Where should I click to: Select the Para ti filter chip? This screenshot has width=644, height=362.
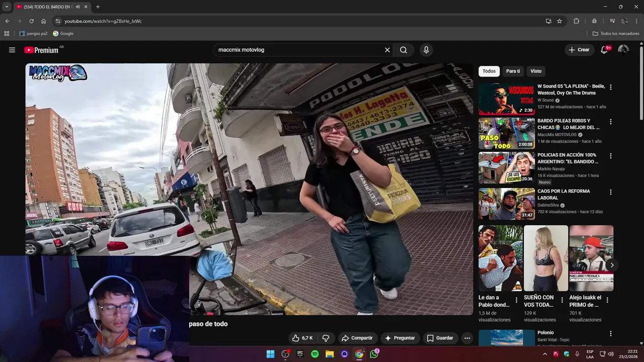pos(513,71)
